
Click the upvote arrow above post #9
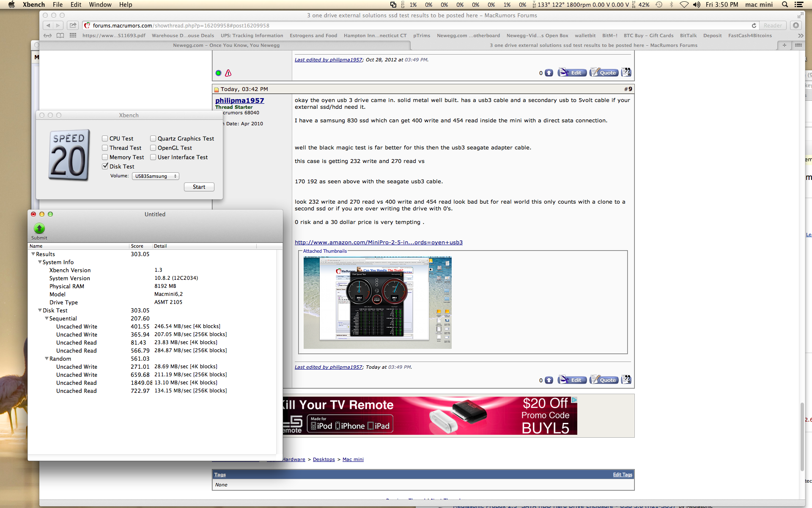549,73
